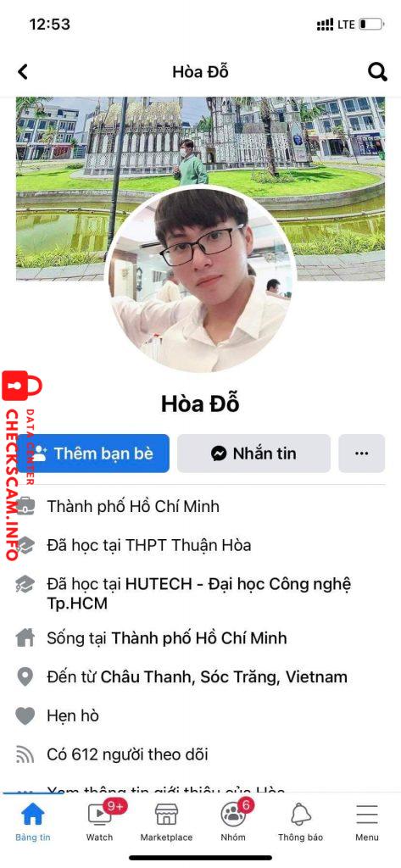Click the Thêm bạn bè button
This screenshot has height=868, width=401.
click(93, 453)
